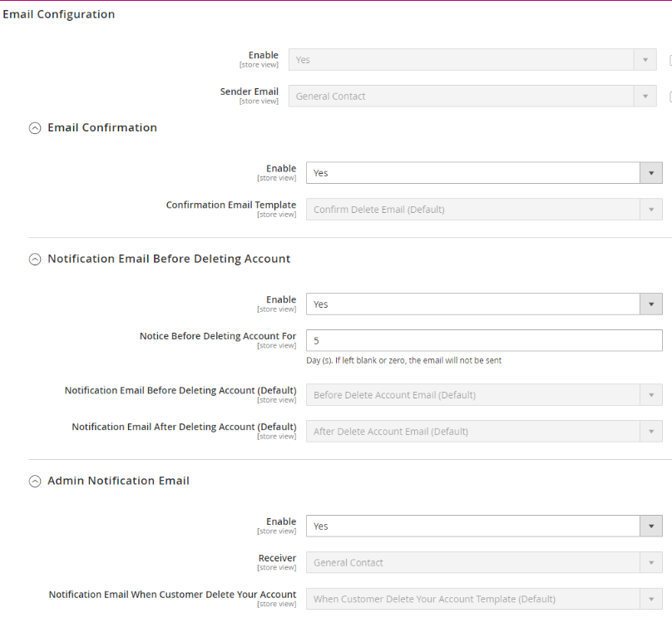Click arrow on Notification Email section Enable dropdown
The width and height of the screenshot is (672, 618).
(x=650, y=304)
